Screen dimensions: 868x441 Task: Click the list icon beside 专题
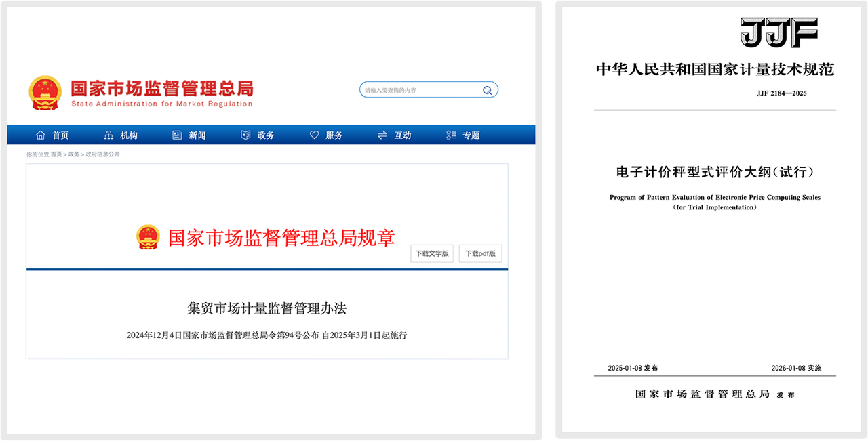coord(452,135)
